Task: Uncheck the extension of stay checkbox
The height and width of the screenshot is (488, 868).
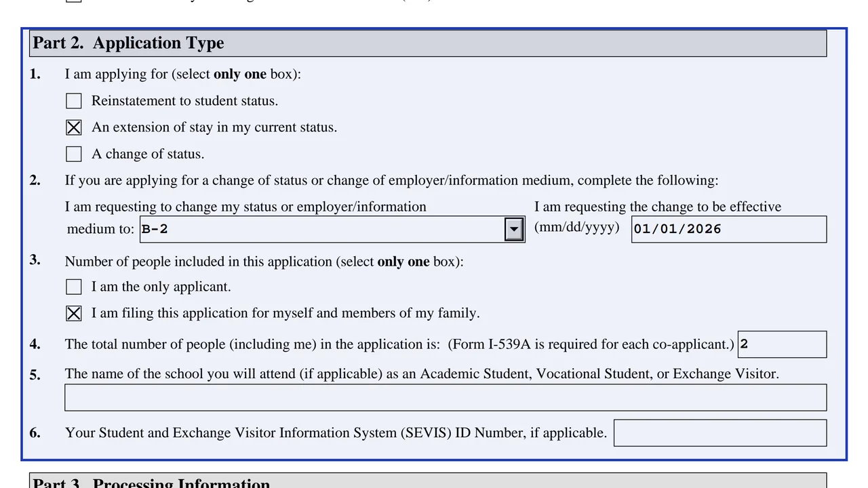Action: coord(74,127)
